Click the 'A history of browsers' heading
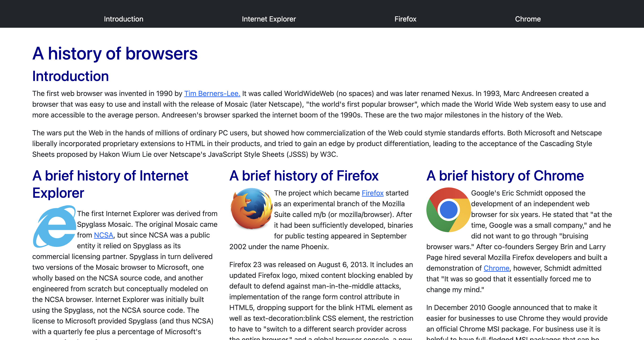Viewport: 644px width, 340px height. click(115, 53)
